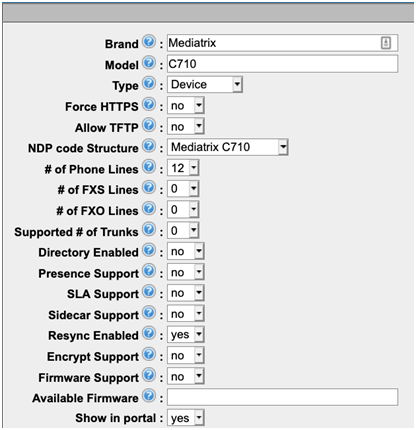
Task: Open the Show in portal dropdown
Action: (x=186, y=418)
